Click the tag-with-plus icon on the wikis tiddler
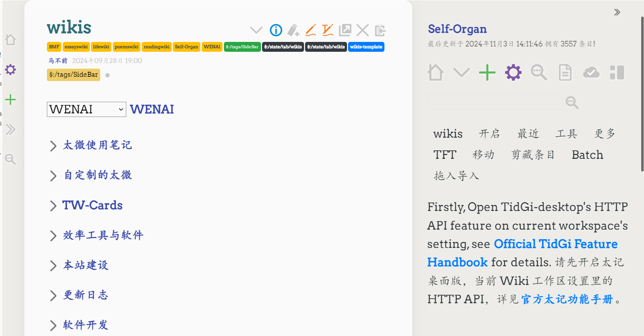This screenshot has height=336, width=644. (x=293, y=30)
